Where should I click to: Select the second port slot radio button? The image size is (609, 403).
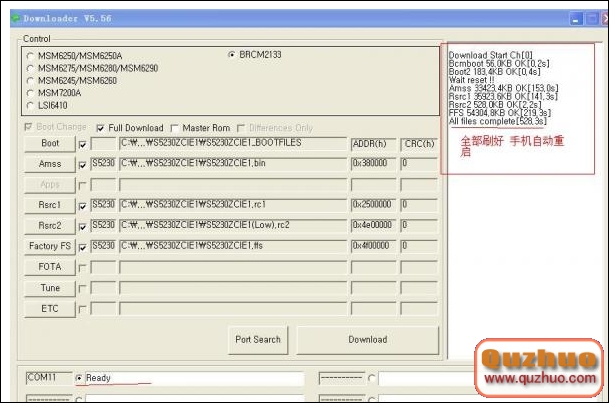coord(372,378)
